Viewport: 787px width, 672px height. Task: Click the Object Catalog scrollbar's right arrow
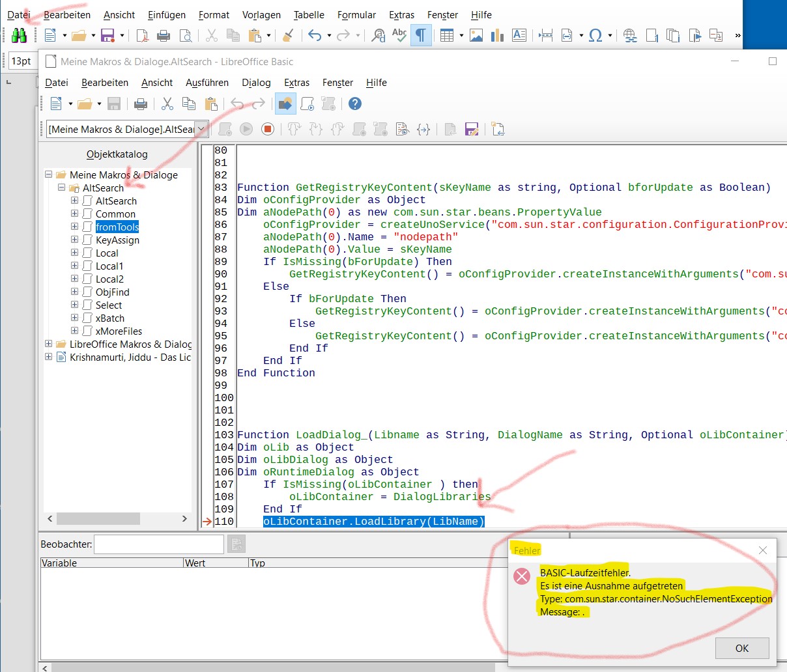click(184, 518)
